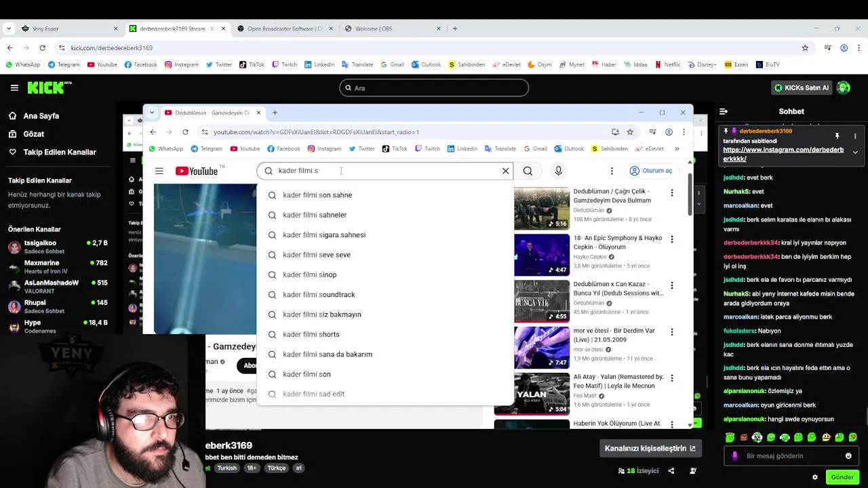868x488 pixels.
Task: Open Sahibinden bookmark in outer browser
Action: tap(467, 65)
